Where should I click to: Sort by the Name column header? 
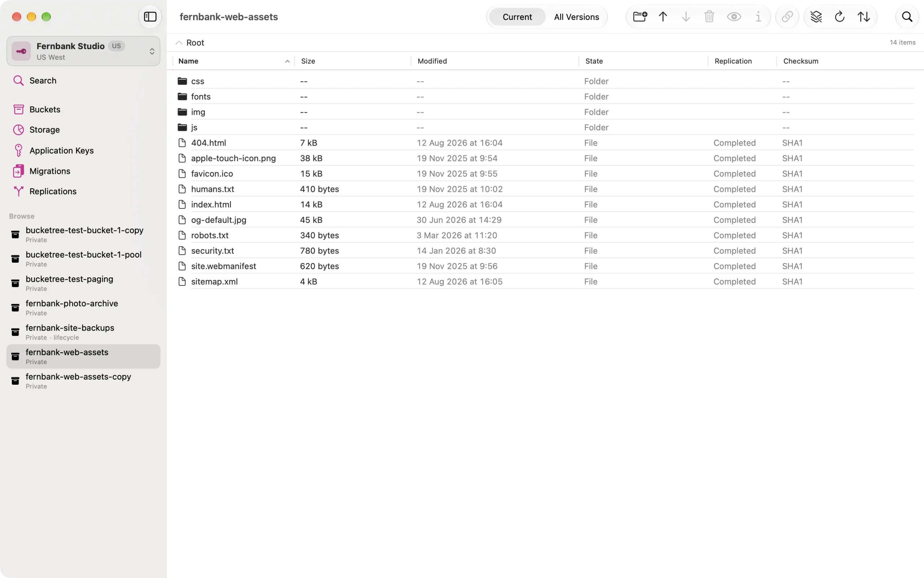234,61
